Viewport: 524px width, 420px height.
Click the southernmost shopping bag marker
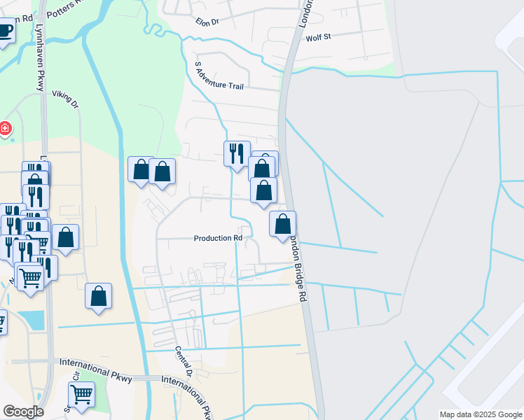[98, 295]
